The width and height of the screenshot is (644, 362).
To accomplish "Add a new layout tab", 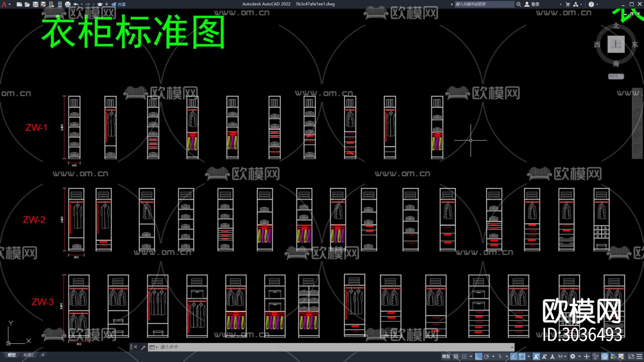I will pos(43,355).
